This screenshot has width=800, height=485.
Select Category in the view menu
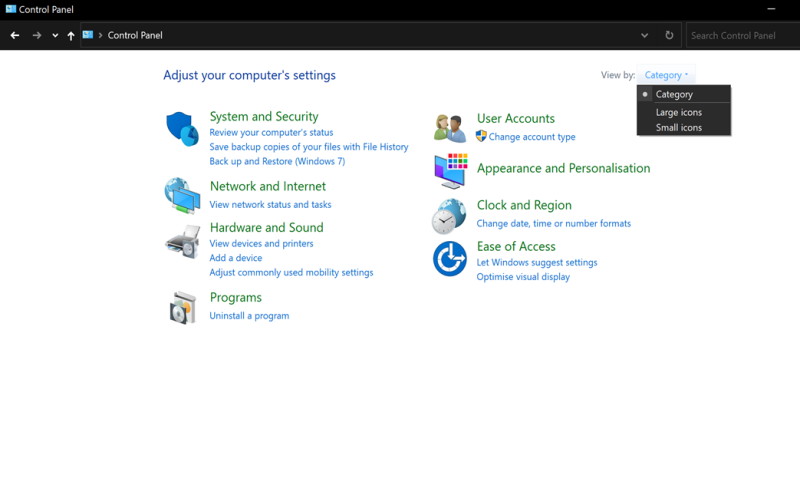pos(684,94)
